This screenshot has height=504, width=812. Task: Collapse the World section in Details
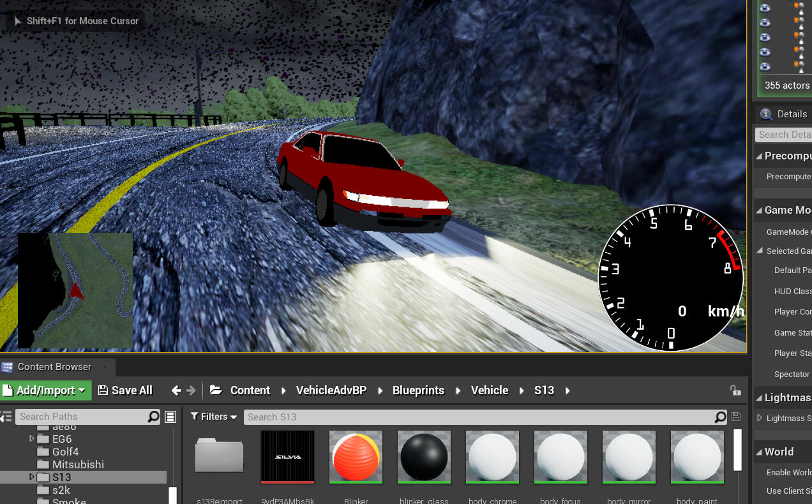(759, 452)
